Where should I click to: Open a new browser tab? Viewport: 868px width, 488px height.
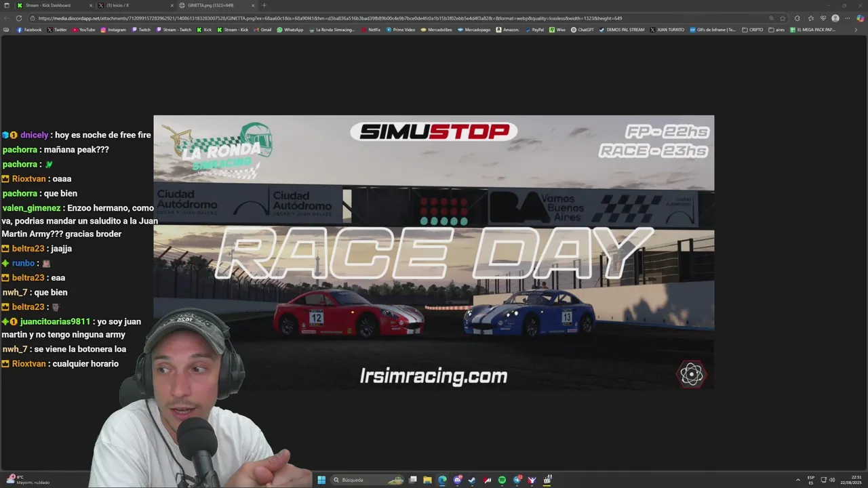tap(264, 5)
